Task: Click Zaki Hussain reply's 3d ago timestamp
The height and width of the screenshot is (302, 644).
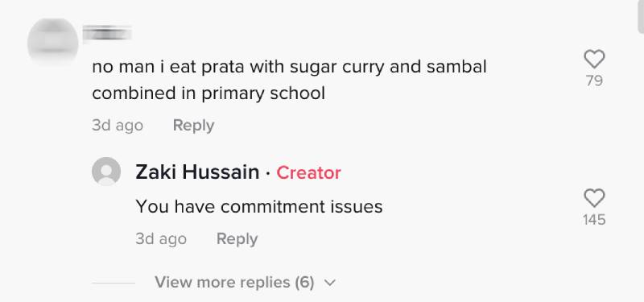Action: pyautogui.click(x=161, y=238)
